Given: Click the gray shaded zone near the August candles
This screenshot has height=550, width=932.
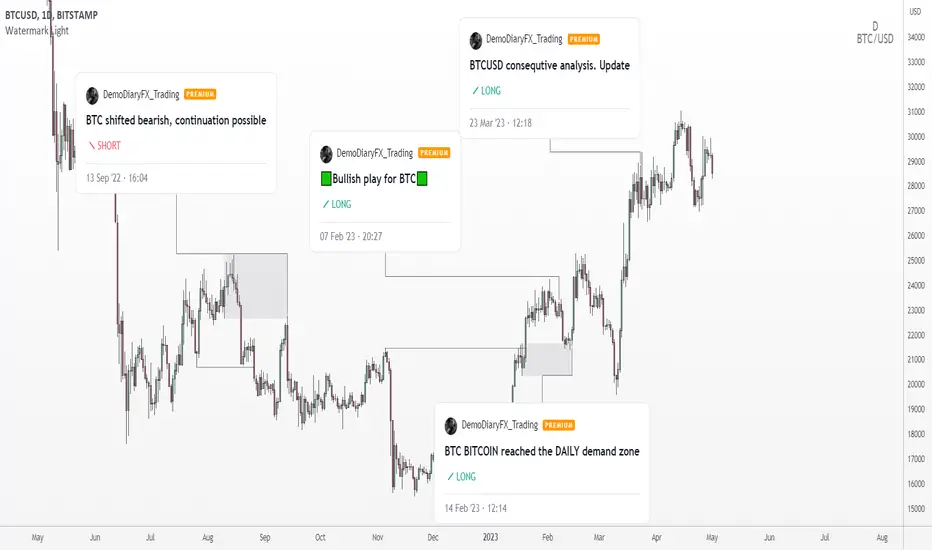Looking at the screenshot, I should tap(256, 286).
